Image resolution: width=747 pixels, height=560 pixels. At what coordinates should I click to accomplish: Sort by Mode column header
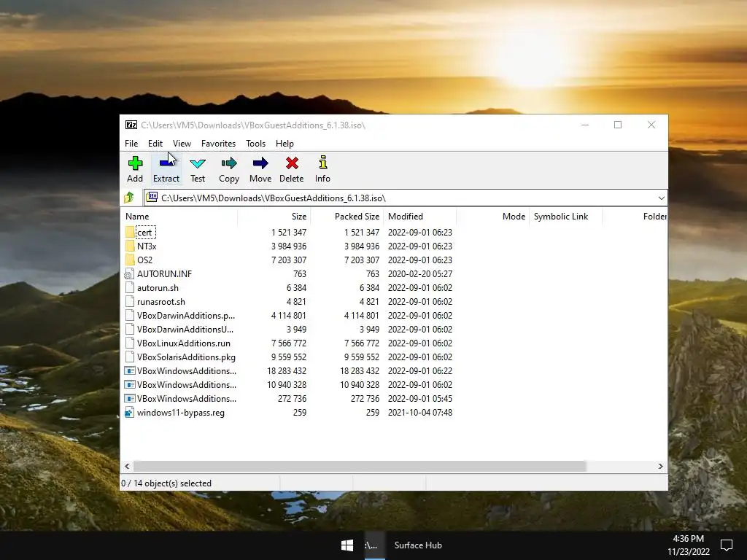tap(492, 216)
